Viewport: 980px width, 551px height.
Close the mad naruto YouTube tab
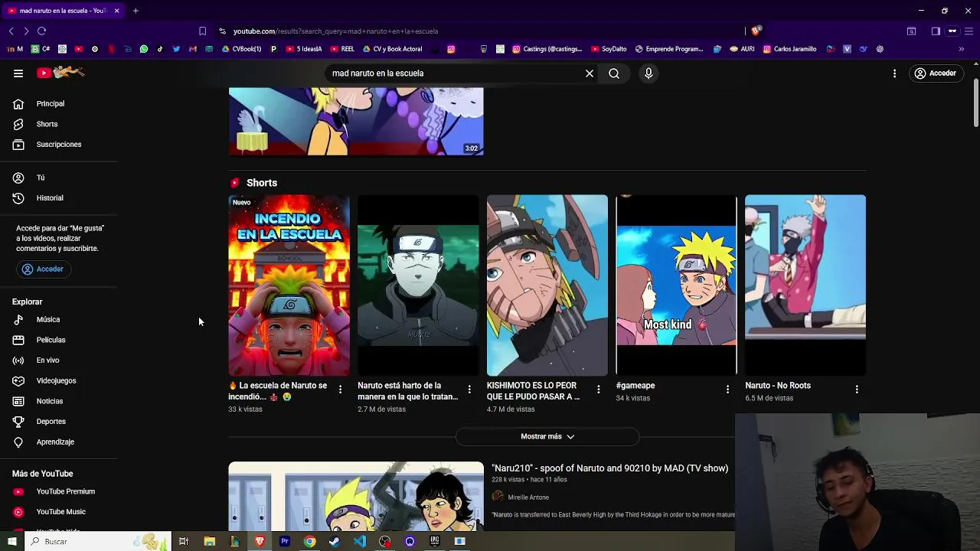(116, 11)
